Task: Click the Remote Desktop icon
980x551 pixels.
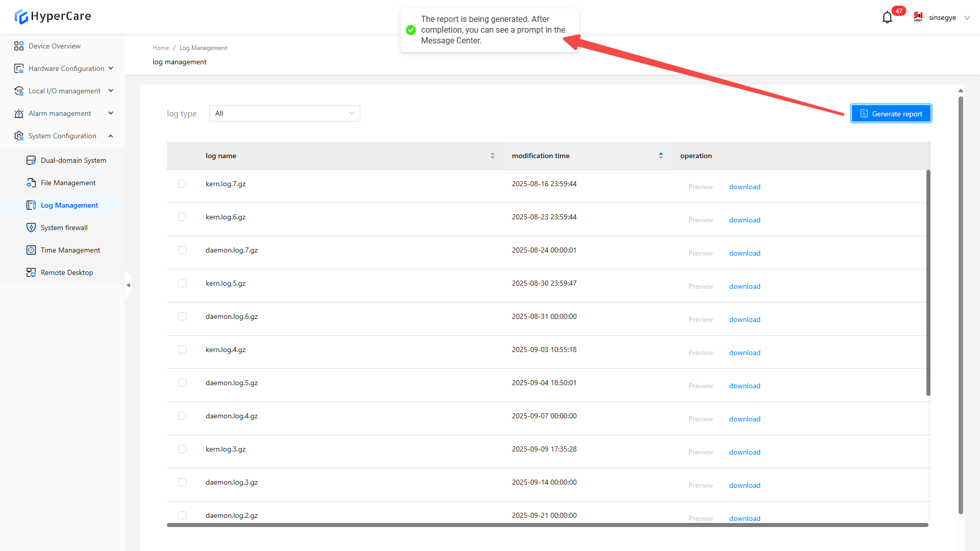Action: [x=31, y=272]
